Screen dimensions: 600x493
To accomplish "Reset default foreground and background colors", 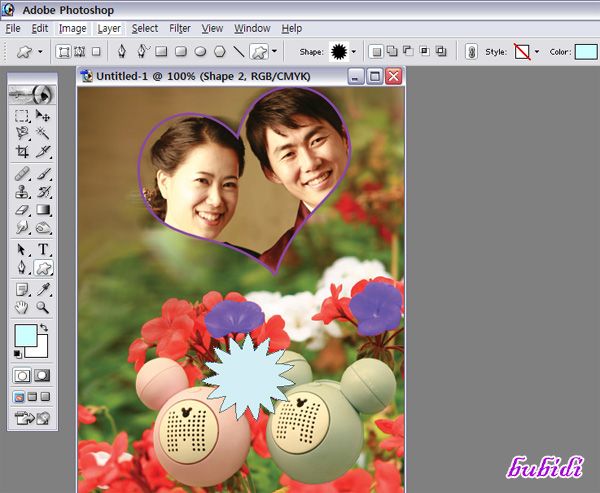I will [18, 354].
